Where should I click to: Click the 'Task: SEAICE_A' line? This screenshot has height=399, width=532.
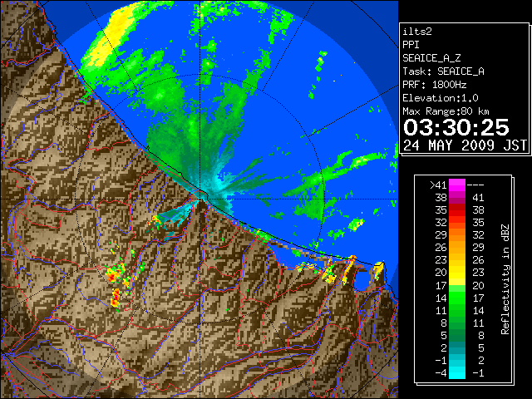click(x=443, y=71)
